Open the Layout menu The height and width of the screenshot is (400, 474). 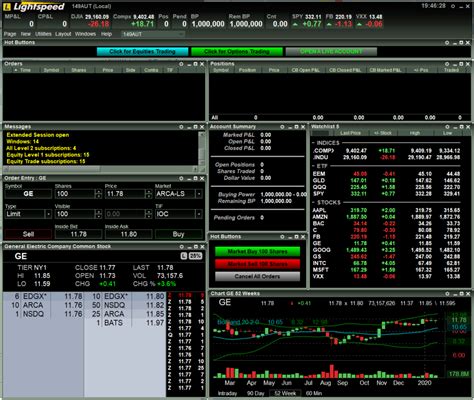click(63, 34)
